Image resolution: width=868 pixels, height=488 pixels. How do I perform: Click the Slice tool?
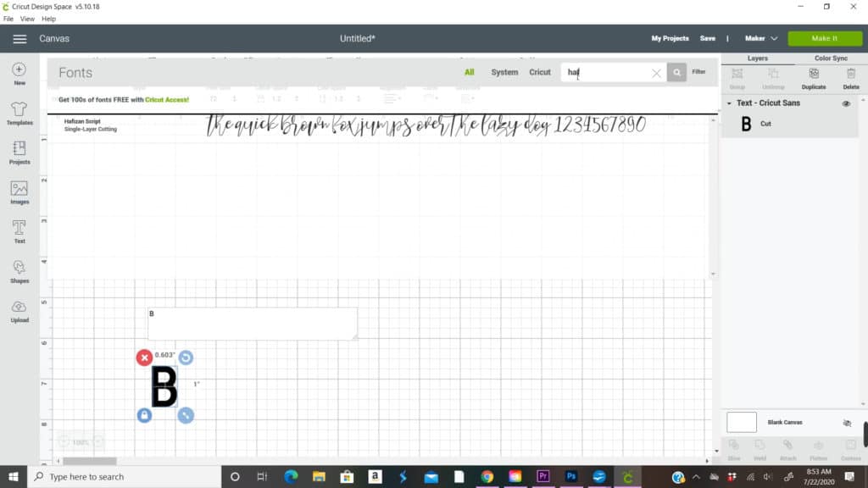click(x=734, y=450)
